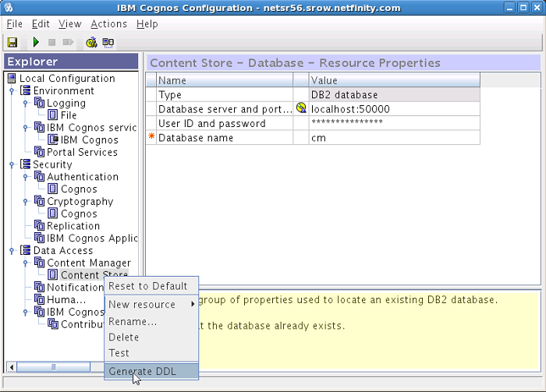The height and width of the screenshot is (392, 546).
Task: Select the Cognos item under Cryptography
Action: click(x=79, y=214)
